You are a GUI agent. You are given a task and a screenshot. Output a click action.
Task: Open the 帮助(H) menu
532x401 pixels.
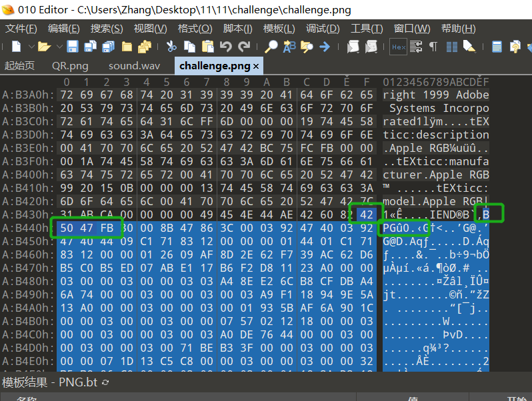459,29
